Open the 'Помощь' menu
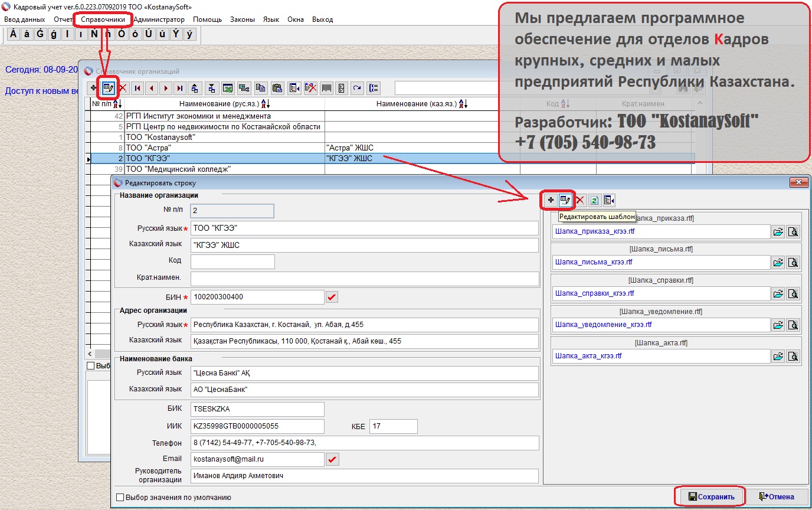The height and width of the screenshot is (510, 812). pyautogui.click(x=207, y=19)
